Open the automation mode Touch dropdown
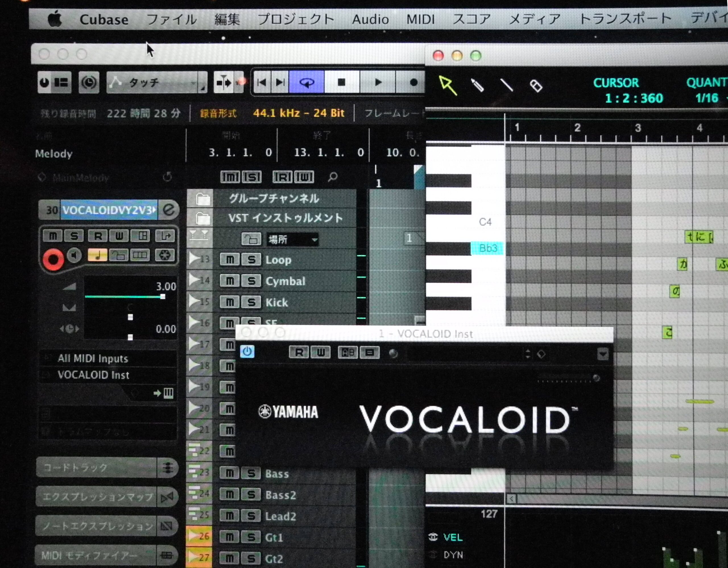The image size is (728, 568). pyautogui.click(x=157, y=82)
